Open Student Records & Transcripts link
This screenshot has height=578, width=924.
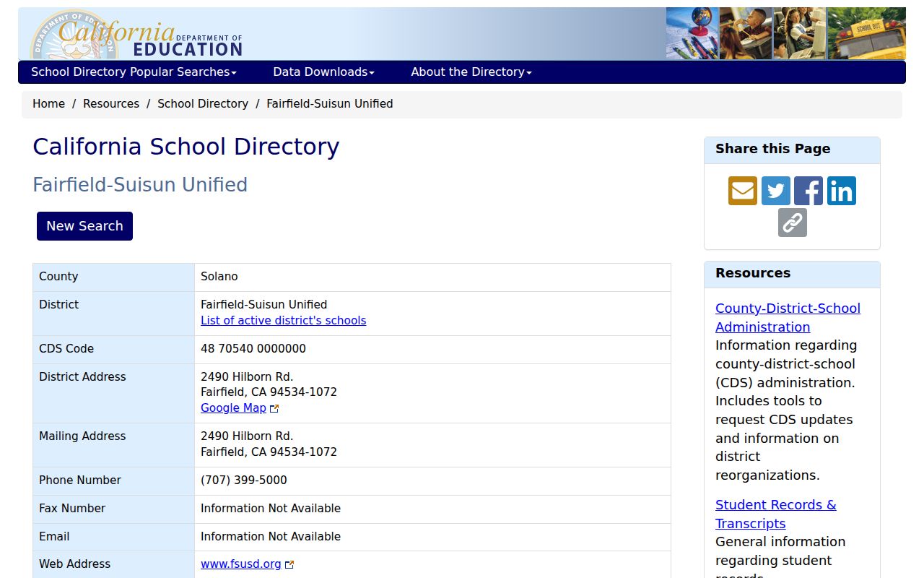pyautogui.click(x=775, y=514)
